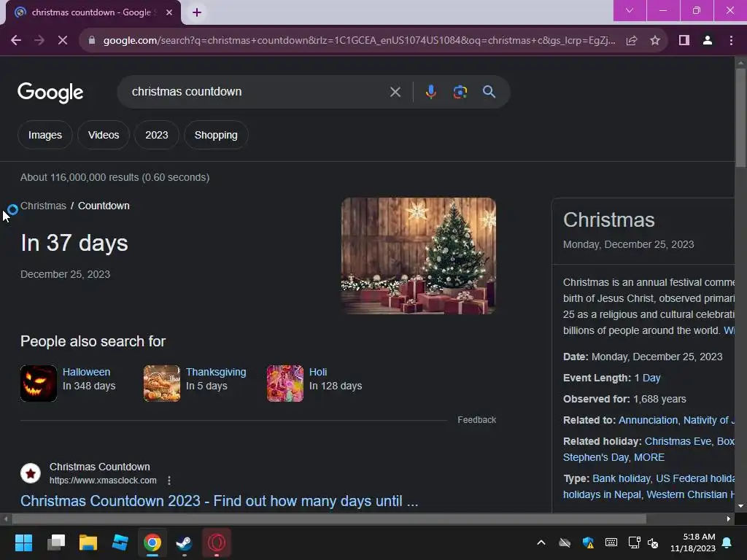The image size is (747, 560).
Task: Click the Christmas breadcrumb link
Action: coord(43,206)
